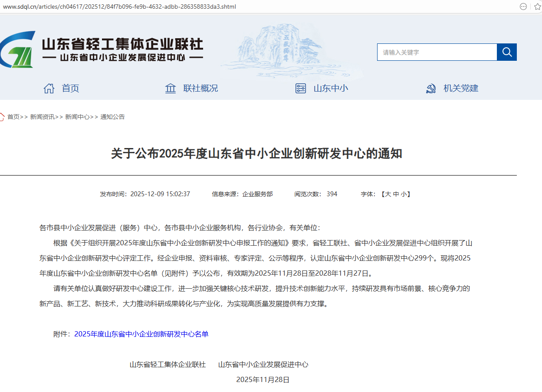Click the 新闻资讯 breadcrumb link
This screenshot has width=542, height=392.
[42, 117]
